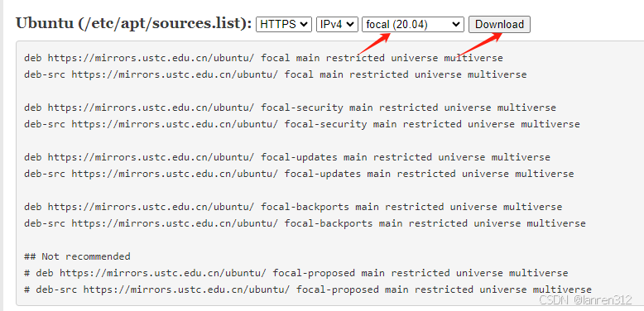Open the focal (20.04) version dropdown
This screenshot has width=644, height=311.
point(413,24)
